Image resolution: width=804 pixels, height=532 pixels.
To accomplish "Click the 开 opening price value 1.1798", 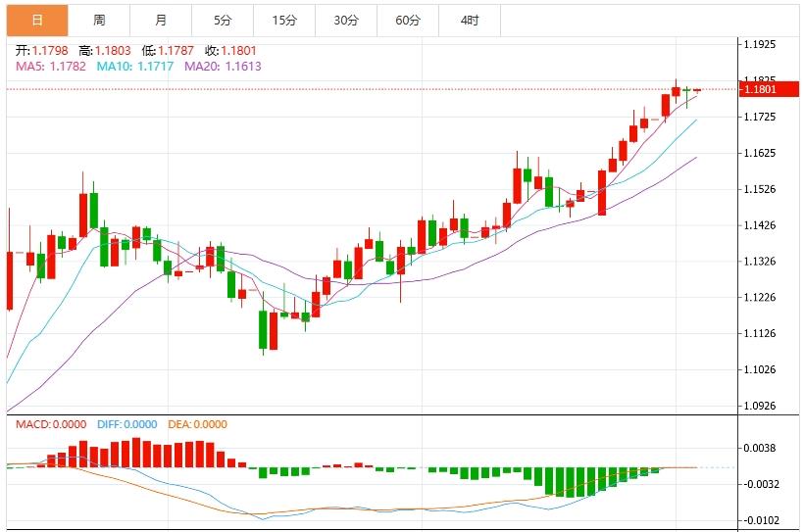I will point(50,51).
